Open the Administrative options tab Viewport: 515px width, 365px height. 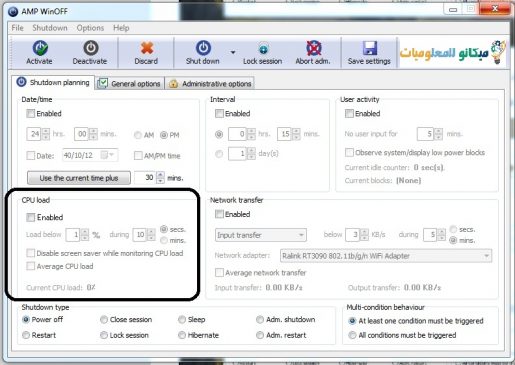211,83
